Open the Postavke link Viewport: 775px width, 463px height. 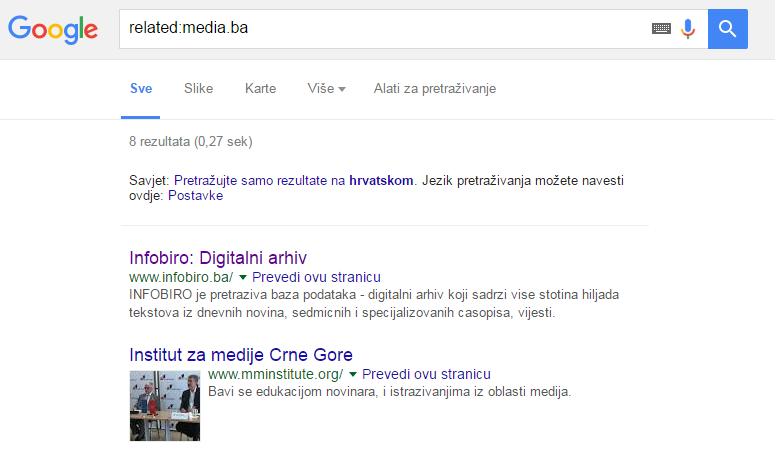(195, 196)
